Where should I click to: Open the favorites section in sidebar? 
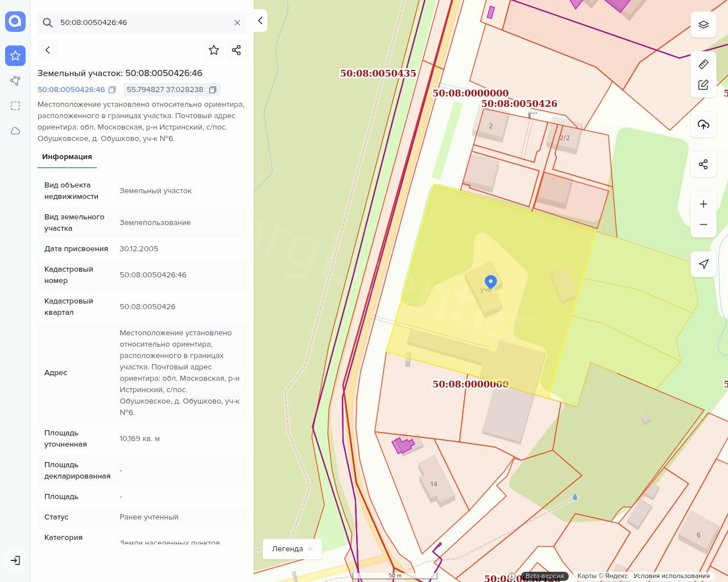coord(15,56)
